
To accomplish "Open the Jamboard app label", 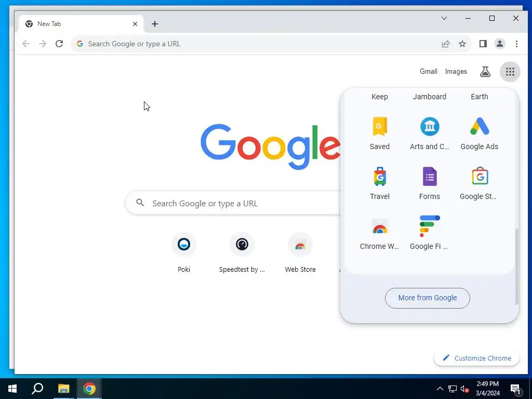I will [x=430, y=97].
